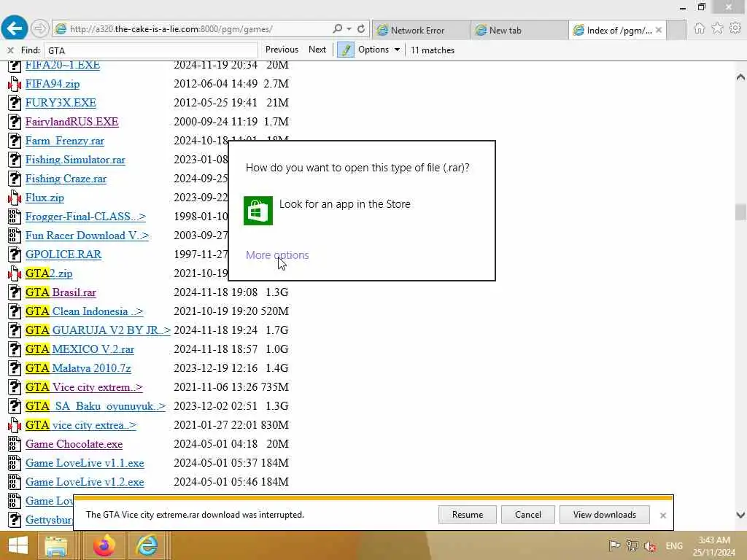Click the page scrollbar up arrow
This screenshot has width=747, height=560.
(x=740, y=77)
